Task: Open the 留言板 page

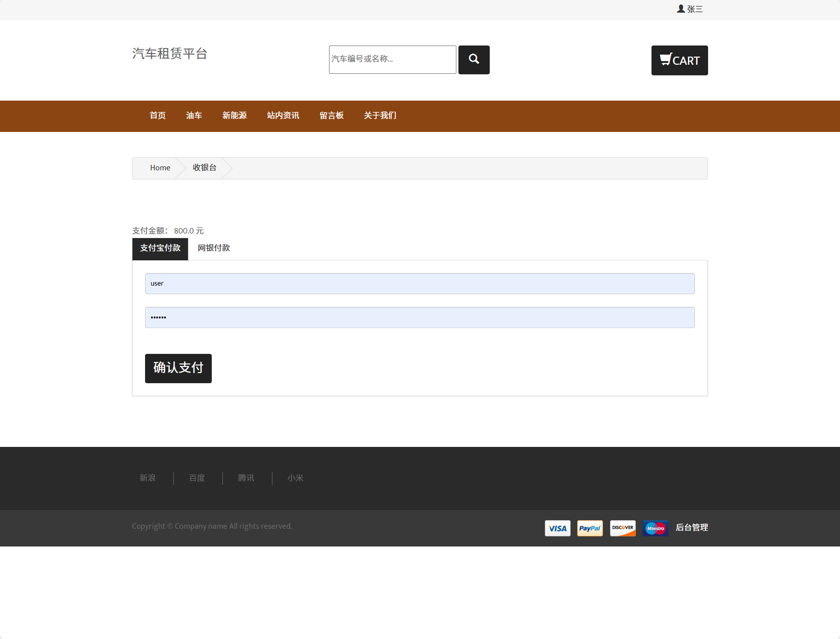Action: 331,116
